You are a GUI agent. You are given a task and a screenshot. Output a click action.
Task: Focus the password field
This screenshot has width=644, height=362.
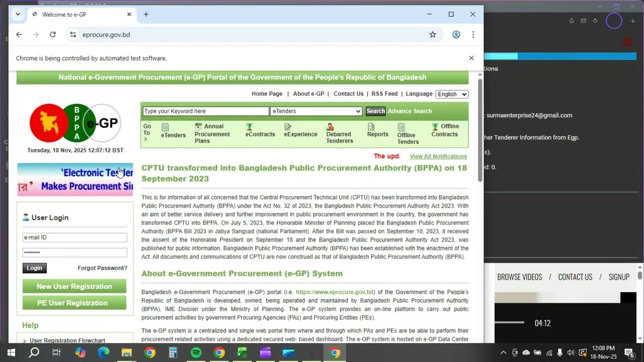(74, 252)
